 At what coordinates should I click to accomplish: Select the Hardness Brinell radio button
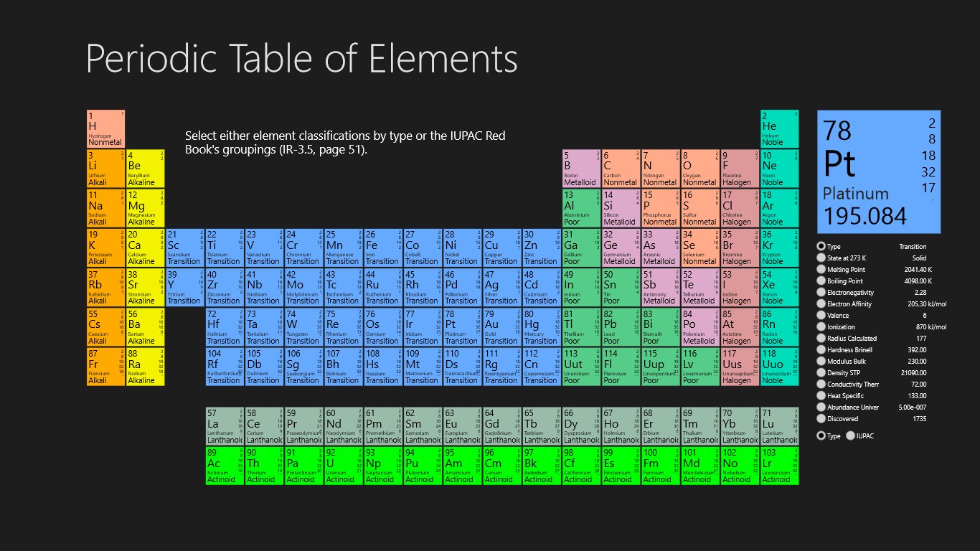[x=821, y=349]
